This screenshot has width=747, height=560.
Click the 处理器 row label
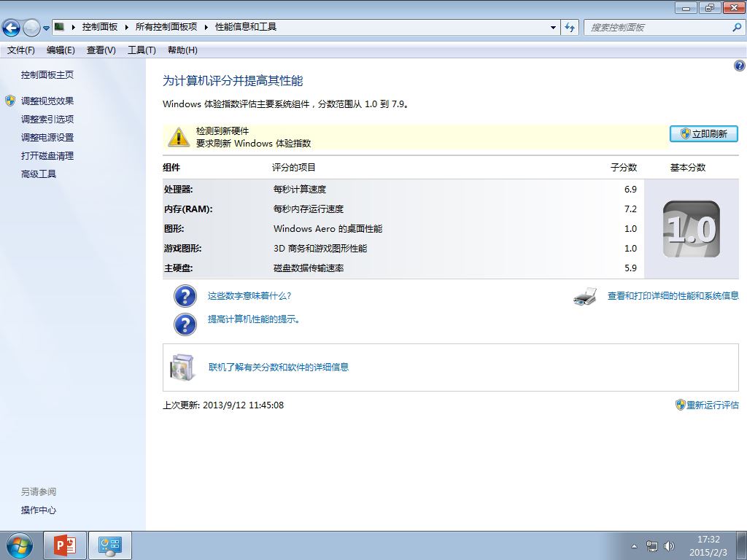tap(179, 189)
